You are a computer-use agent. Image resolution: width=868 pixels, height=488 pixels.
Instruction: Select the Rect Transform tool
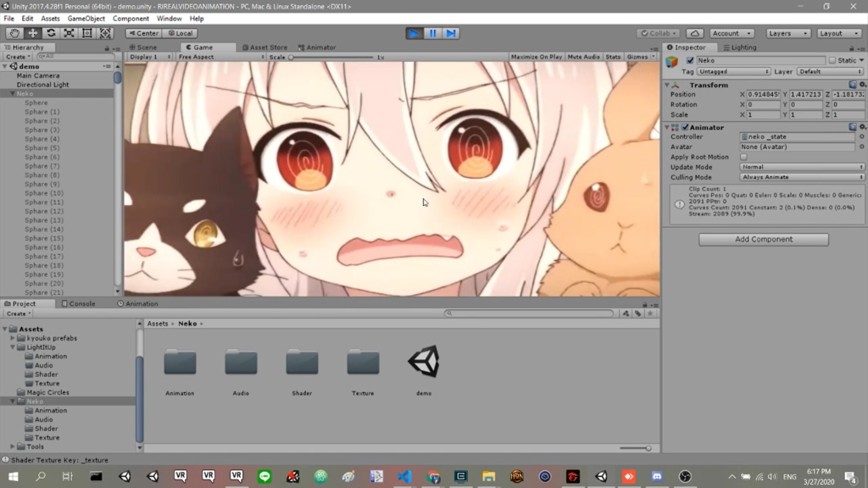pos(87,32)
